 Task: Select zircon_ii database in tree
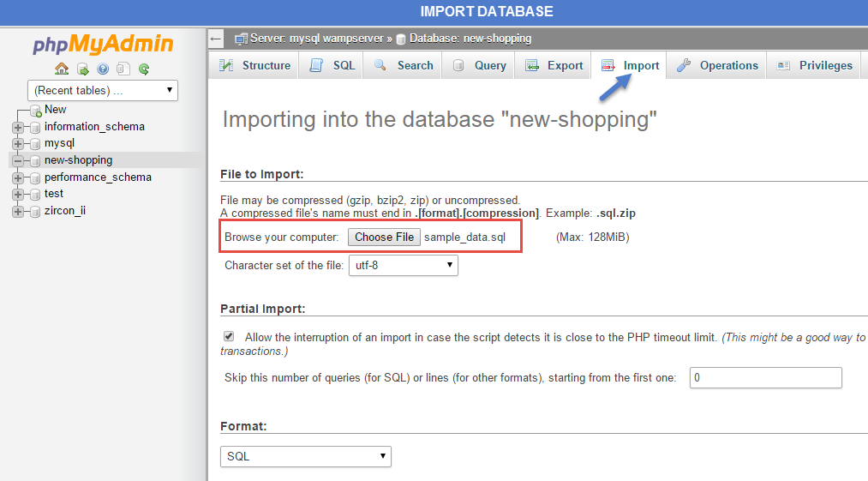coord(65,211)
